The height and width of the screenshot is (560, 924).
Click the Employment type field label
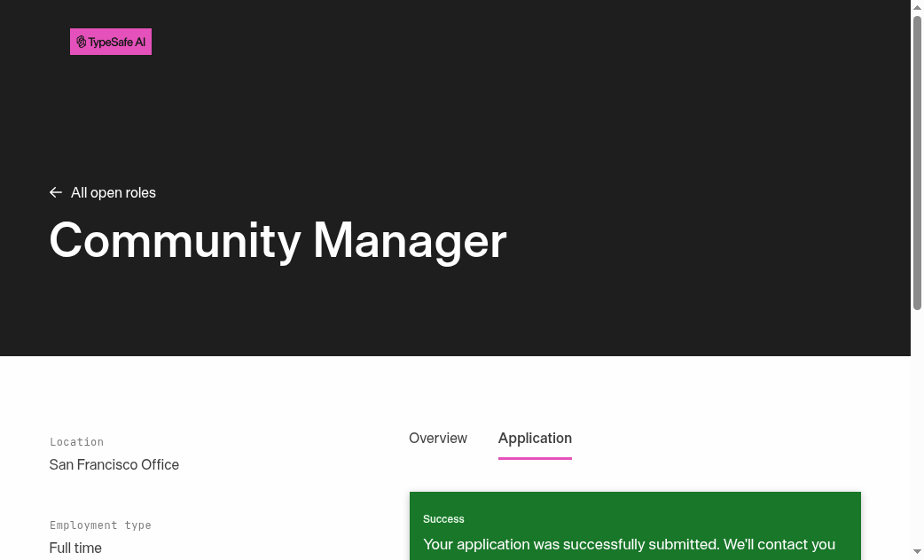100,525
